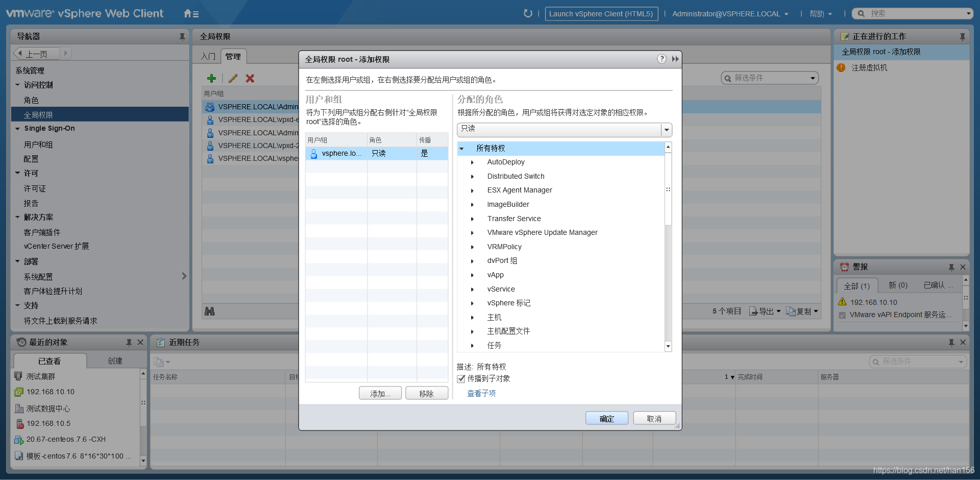Pin the Work In Progress panel
The width and height of the screenshot is (980, 480).
[x=962, y=37]
